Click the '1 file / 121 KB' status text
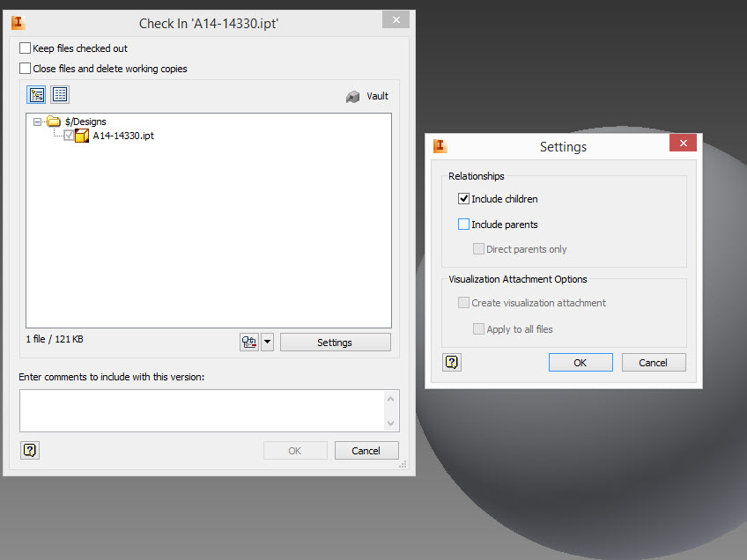 [55, 339]
